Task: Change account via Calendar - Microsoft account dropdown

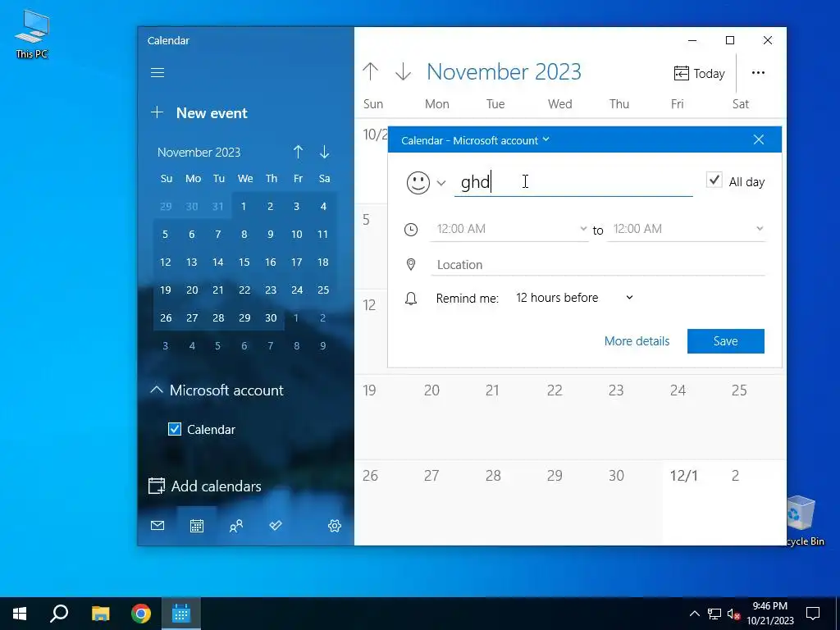Action: pyautogui.click(x=475, y=140)
